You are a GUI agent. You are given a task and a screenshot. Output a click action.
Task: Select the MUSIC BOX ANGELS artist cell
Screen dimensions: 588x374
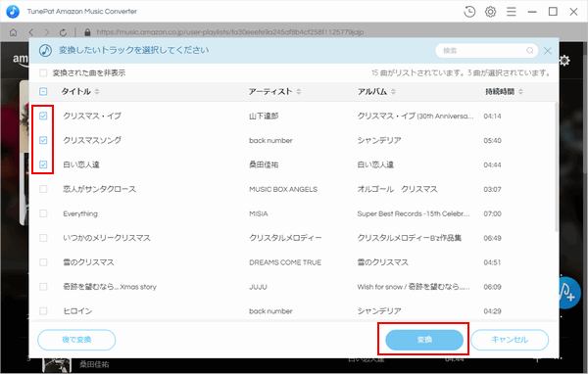click(283, 189)
